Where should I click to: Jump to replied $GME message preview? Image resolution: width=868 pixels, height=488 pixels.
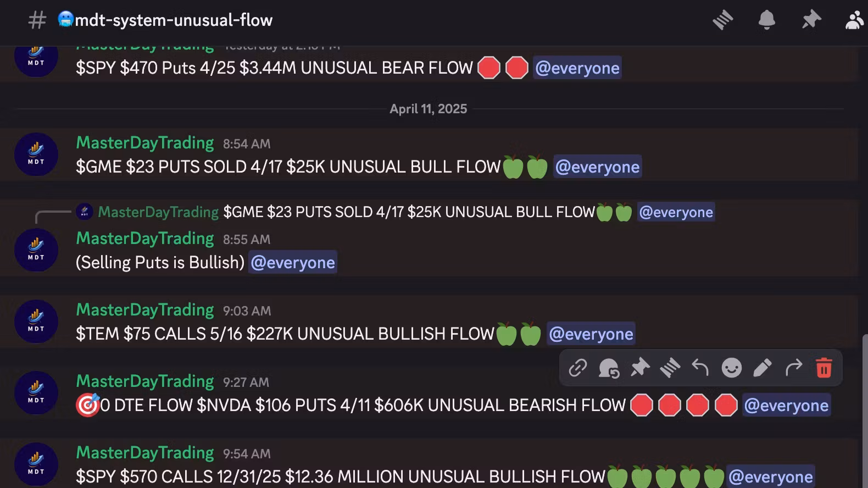[409, 212]
